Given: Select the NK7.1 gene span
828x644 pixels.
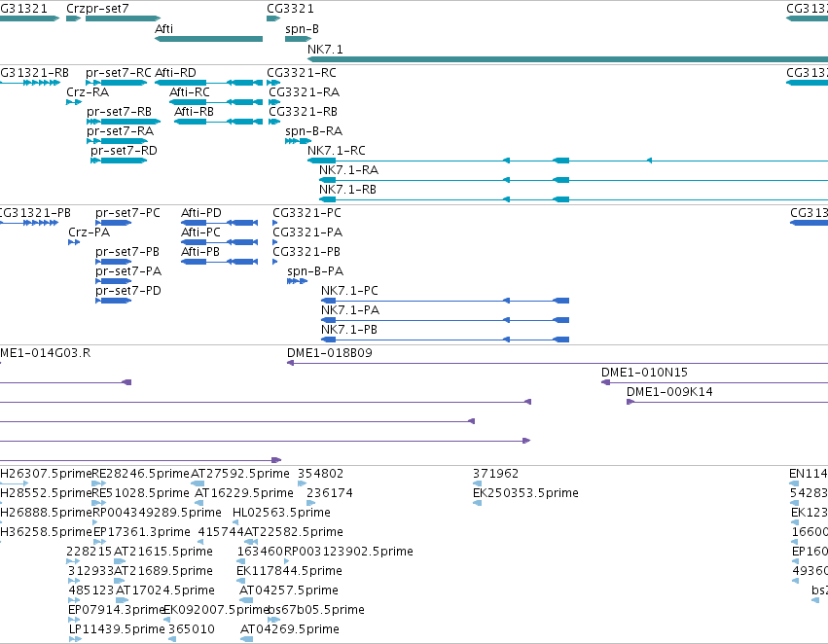Looking at the screenshot, I should coord(567,58).
